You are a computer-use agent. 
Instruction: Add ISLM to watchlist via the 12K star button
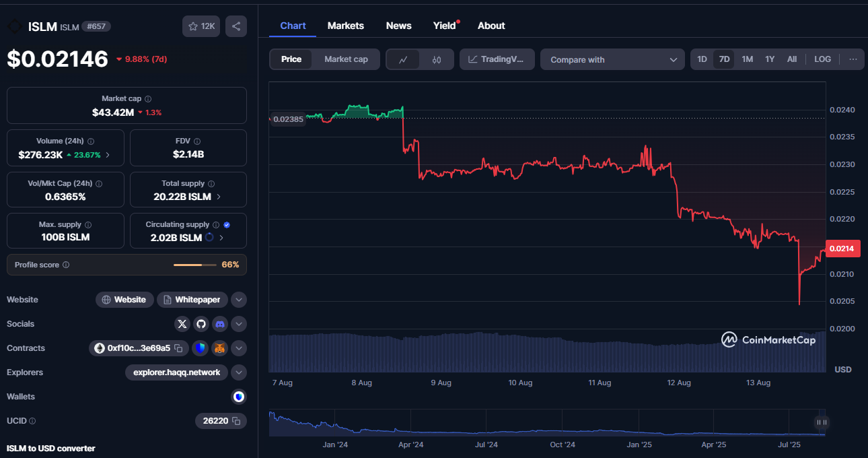201,26
